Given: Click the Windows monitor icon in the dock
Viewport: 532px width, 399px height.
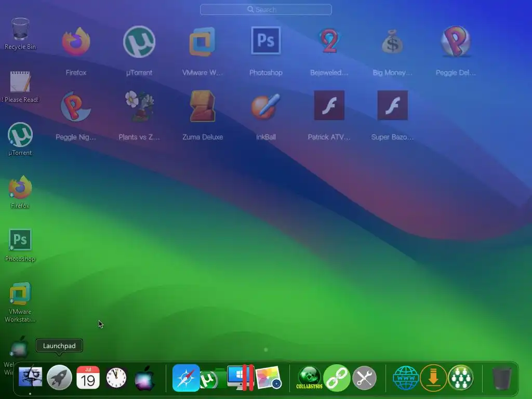Looking at the screenshot, I should pyautogui.click(x=240, y=378).
